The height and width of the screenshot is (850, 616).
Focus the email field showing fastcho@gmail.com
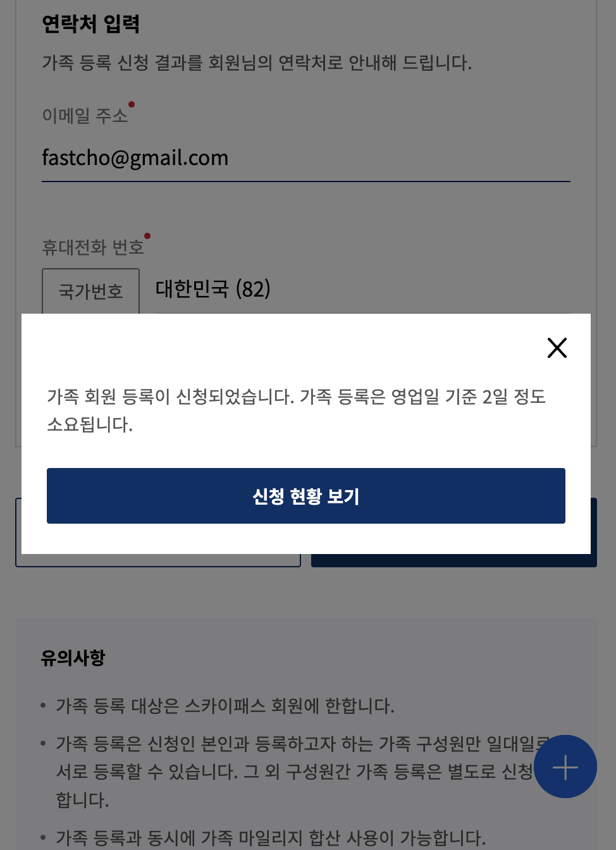tap(306, 158)
